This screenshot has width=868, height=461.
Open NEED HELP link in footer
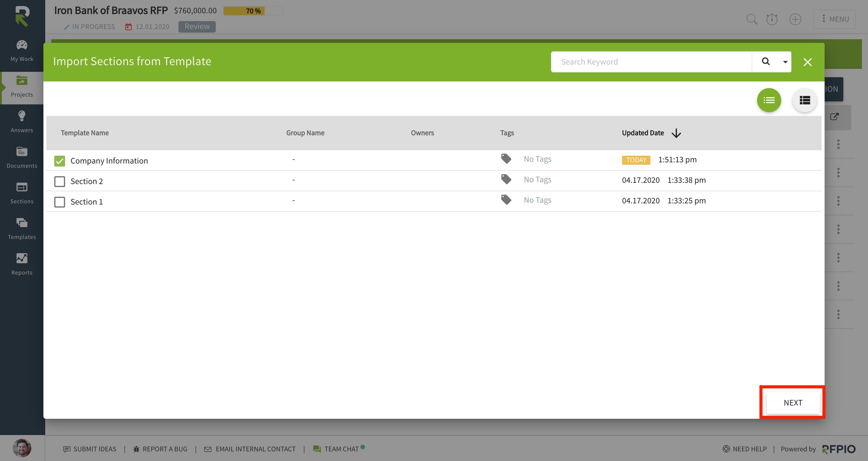(745, 449)
